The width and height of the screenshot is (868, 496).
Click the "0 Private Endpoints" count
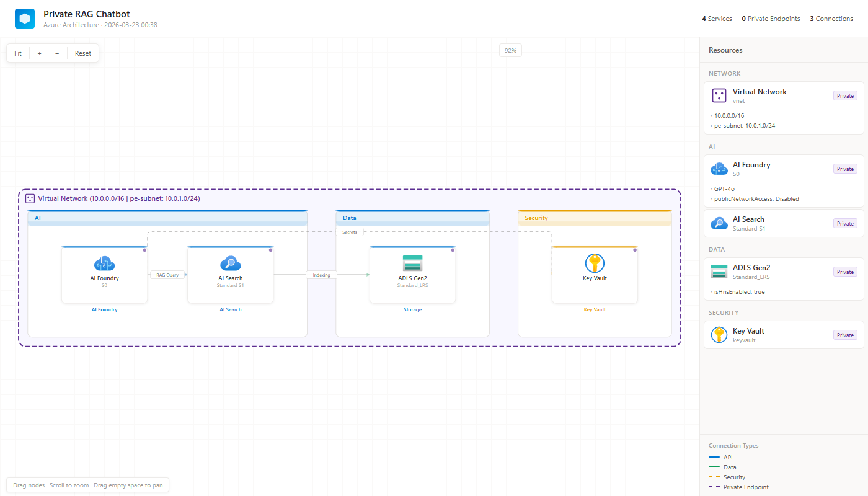771,19
